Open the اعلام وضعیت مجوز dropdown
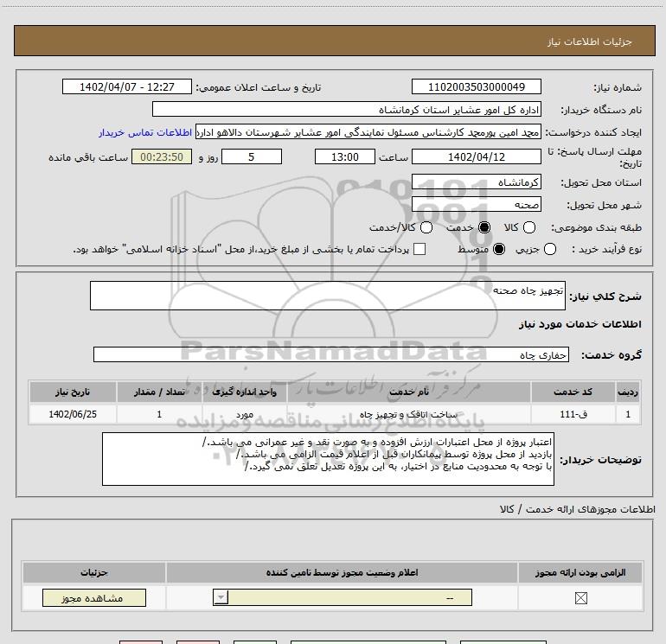 (x=343, y=597)
